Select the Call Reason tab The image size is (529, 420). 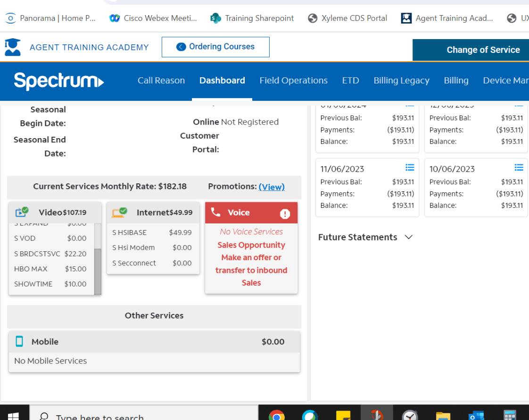tap(161, 81)
